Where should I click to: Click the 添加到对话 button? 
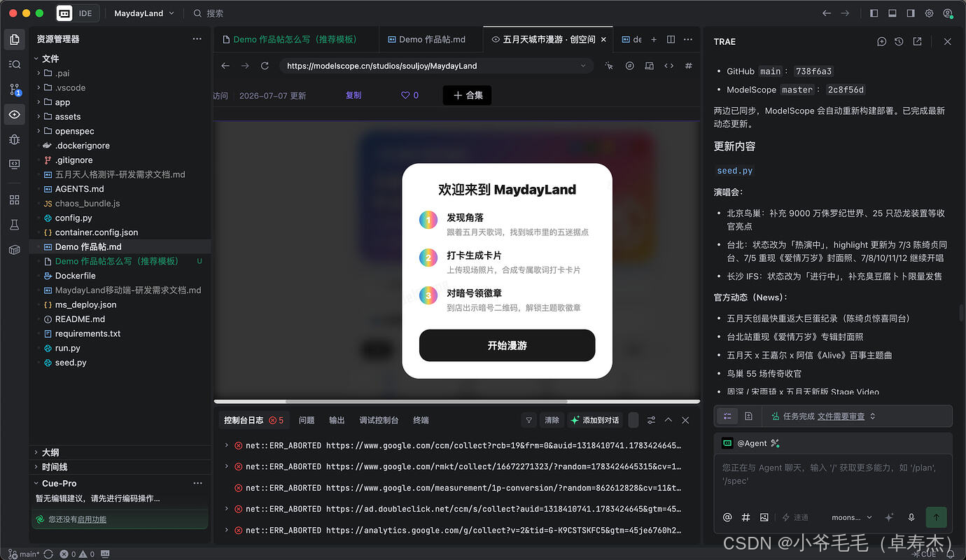point(595,420)
